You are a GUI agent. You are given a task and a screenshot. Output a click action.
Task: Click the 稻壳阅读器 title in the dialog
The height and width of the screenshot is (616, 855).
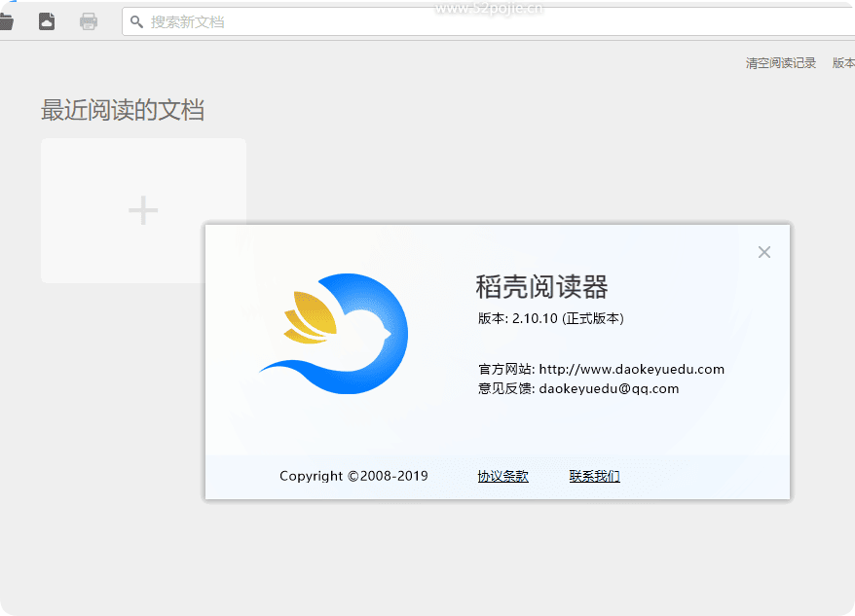point(541,287)
